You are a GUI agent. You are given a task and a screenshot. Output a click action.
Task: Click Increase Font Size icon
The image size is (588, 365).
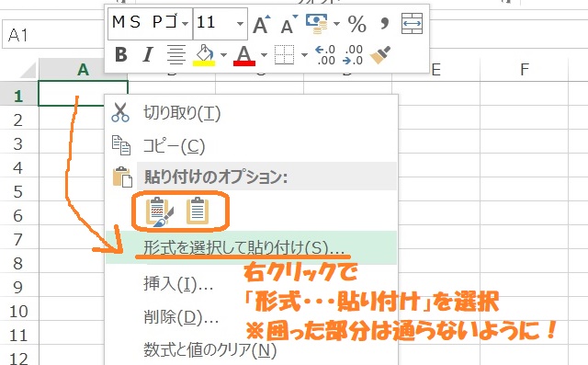tap(261, 24)
